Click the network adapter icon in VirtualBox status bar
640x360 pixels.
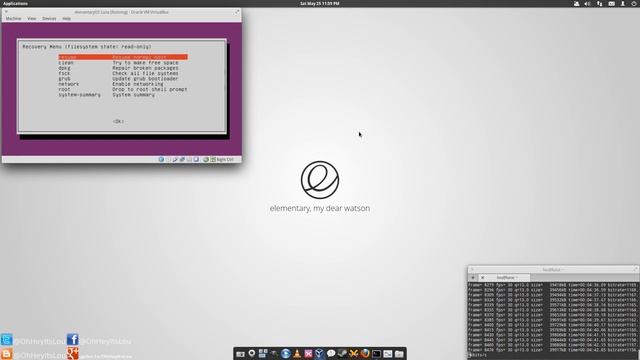pos(182,159)
